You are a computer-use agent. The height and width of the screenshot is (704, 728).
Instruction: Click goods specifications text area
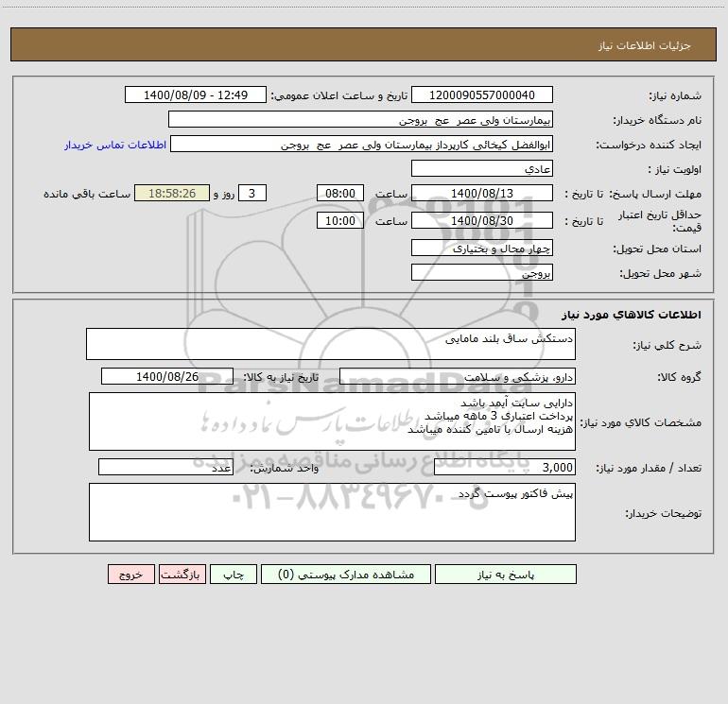tap(332, 421)
